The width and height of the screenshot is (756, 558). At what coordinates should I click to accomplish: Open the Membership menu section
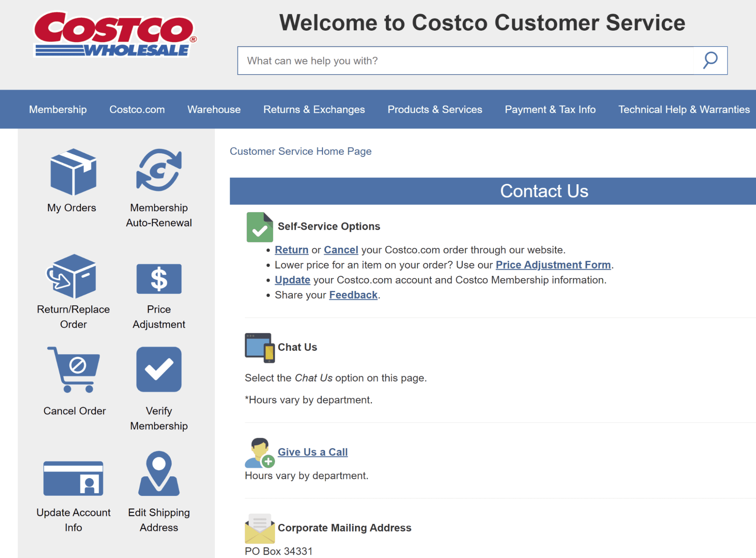57,109
